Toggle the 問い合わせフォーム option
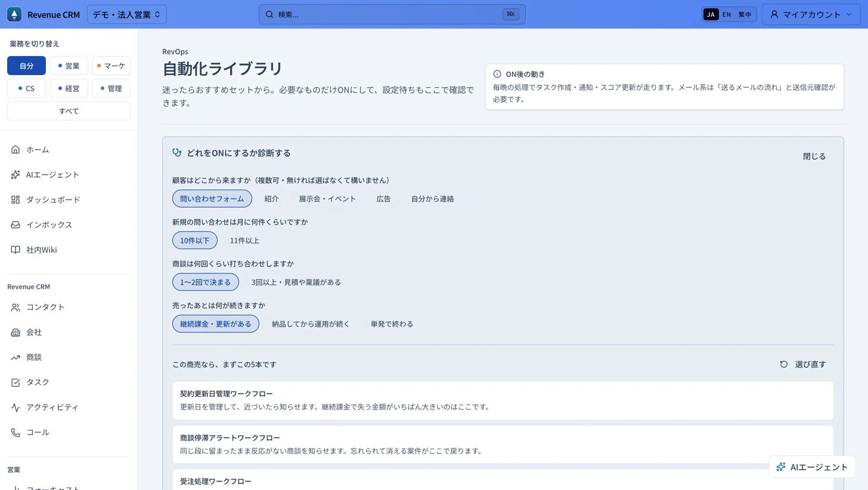868x490 pixels. pos(212,199)
